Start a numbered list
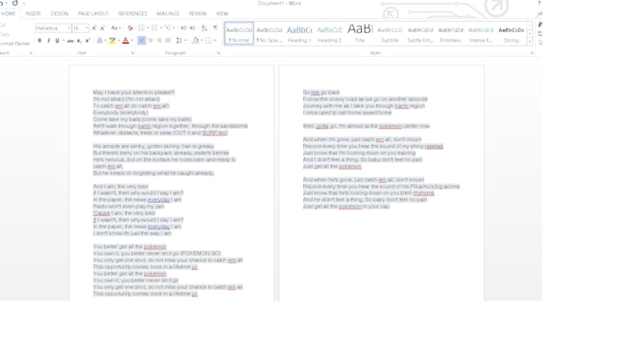Viewport: 644px width, 363px height. point(154,27)
